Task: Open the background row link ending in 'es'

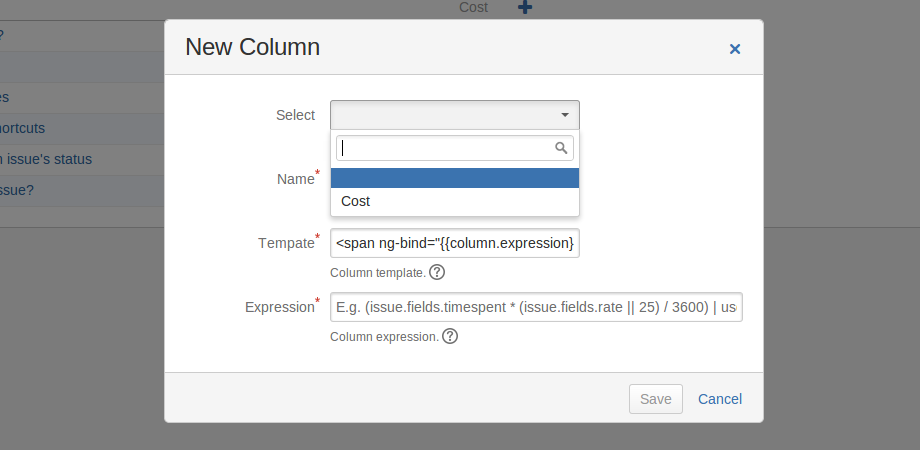Action: pos(4,97)
